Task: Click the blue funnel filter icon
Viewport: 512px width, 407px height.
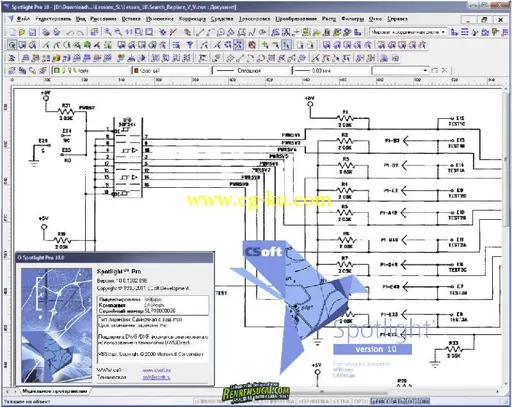Action: pyautogui.click(x=190, y=45)
